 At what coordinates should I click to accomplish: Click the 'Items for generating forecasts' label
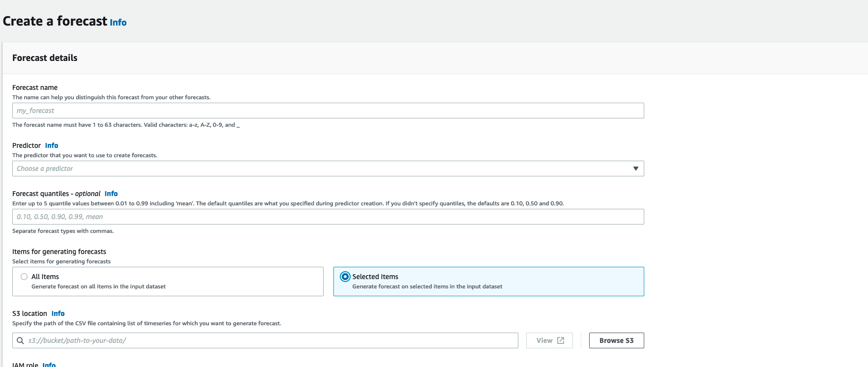(x=59, y=252)
